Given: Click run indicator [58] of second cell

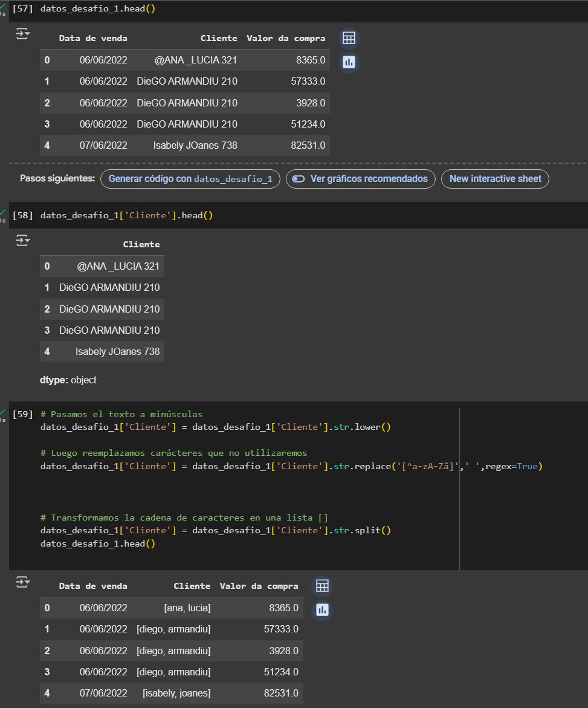Looking at the screenshot, I should point(22,215).
